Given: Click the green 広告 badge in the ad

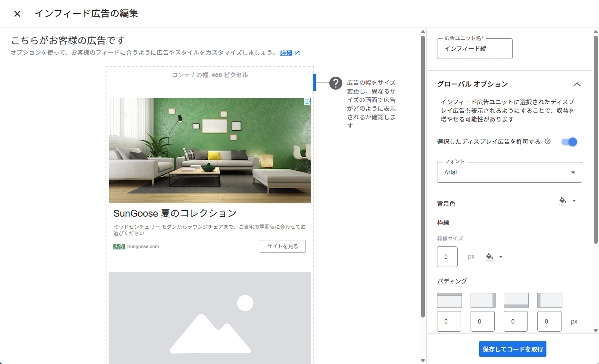Looking at the screenshot, I should click(x=119, y=246).
